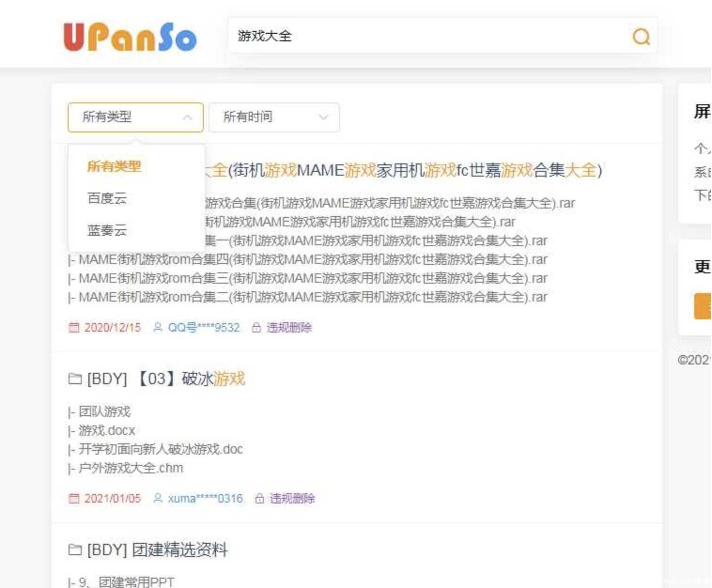The image size is (712, 588).
Task: Open uploader xuma*****0316
Action: pos(205,498)
